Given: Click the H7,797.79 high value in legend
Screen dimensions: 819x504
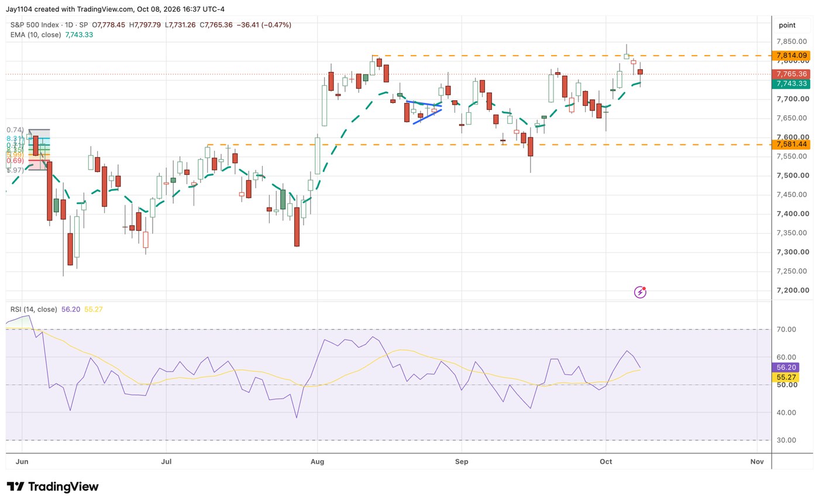Looking at the screenshot, I should tap(146, 25).
